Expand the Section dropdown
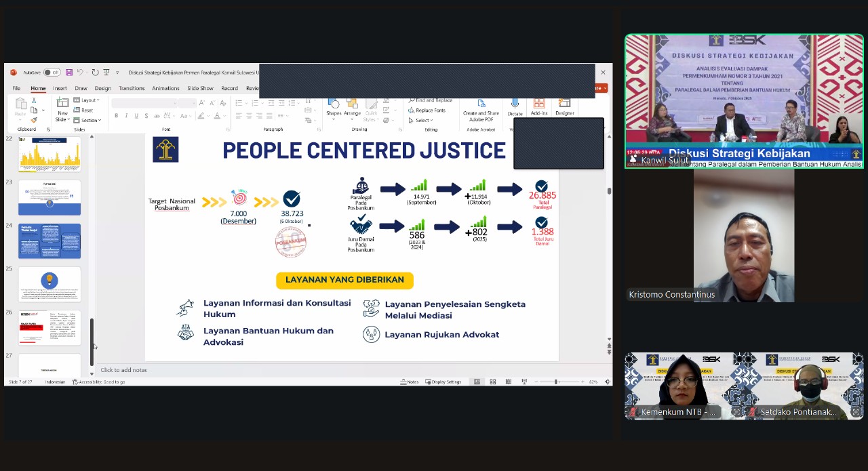The height and width of the screenshot is (471, 868). point(87,120)
